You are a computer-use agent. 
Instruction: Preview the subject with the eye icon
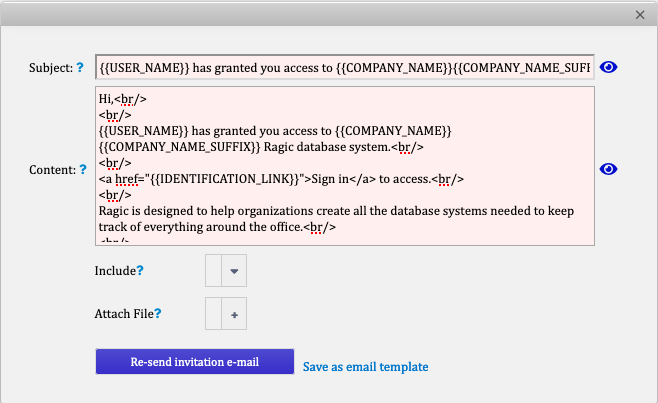click(608, 67)
